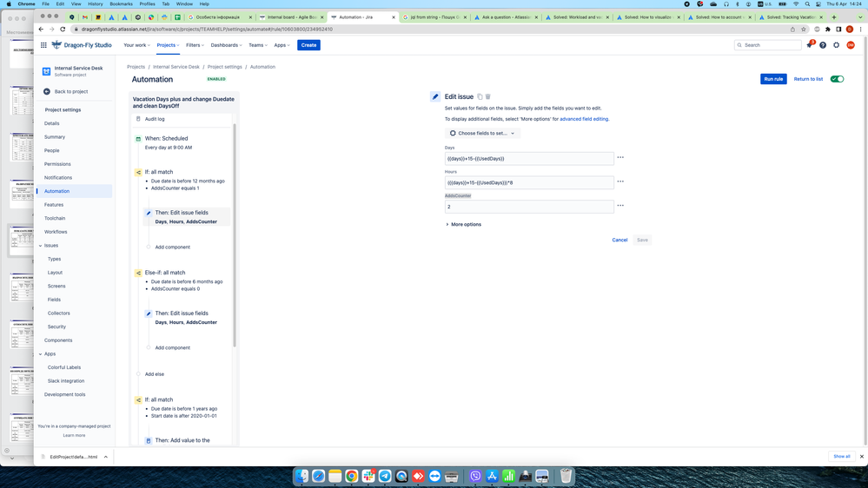The height and width of the screenshot is (488, 868).
Task: Open the Teams dropdown
Action: 257,45
